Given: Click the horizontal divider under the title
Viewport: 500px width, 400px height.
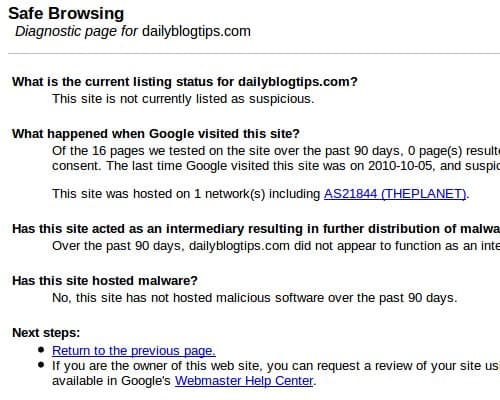Looking at the screenshot, I should coord(254,53).
